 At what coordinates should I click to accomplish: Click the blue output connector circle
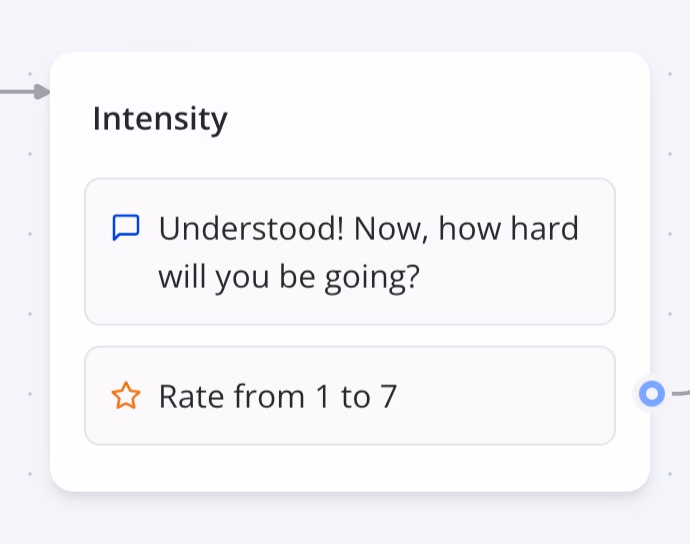tap(652, 394)
